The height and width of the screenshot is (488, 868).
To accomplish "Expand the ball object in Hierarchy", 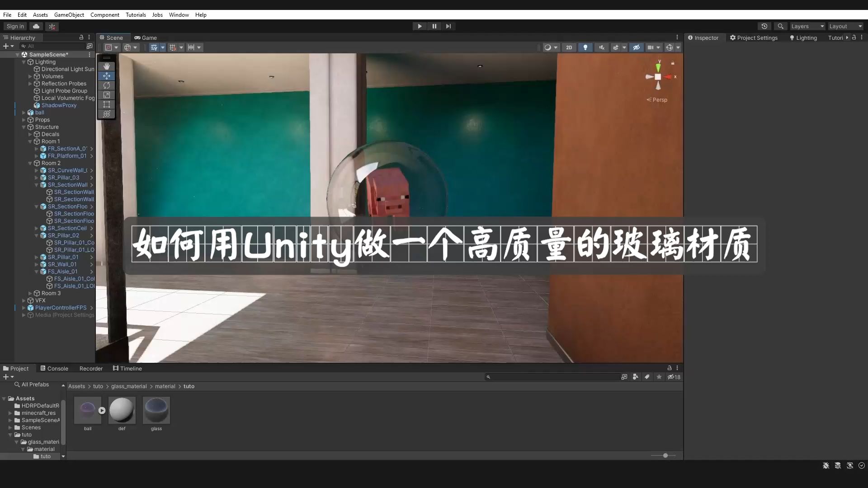I will (24, 113).
